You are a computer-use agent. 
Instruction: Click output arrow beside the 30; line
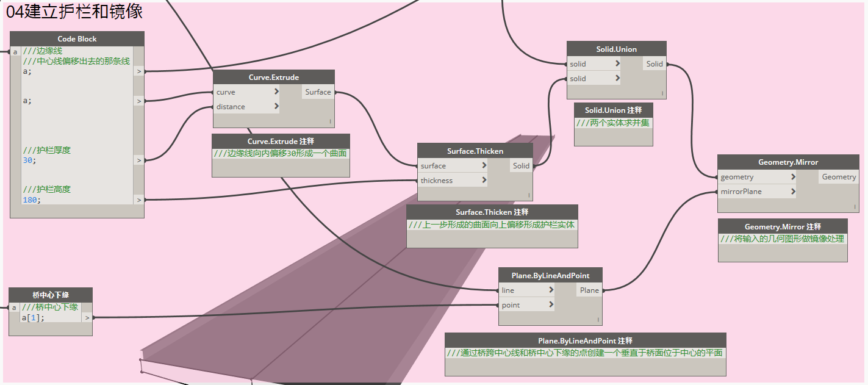tap(139, 160)
